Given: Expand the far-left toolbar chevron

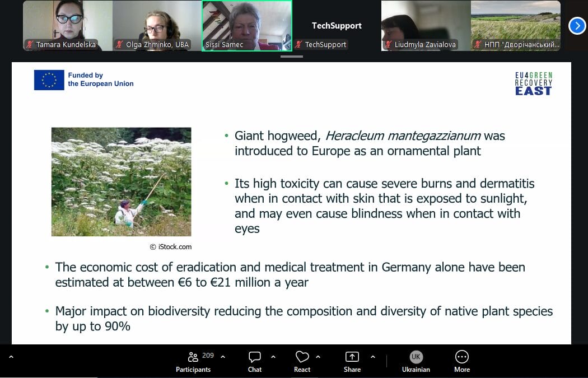Looking at the screenshot, I should [x=11, y=357].
